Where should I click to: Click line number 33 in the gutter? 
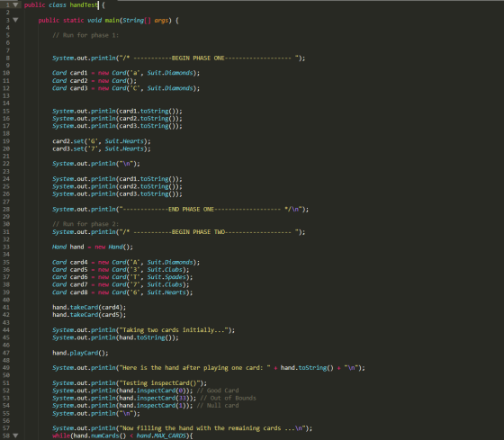(x=6, y=247)
